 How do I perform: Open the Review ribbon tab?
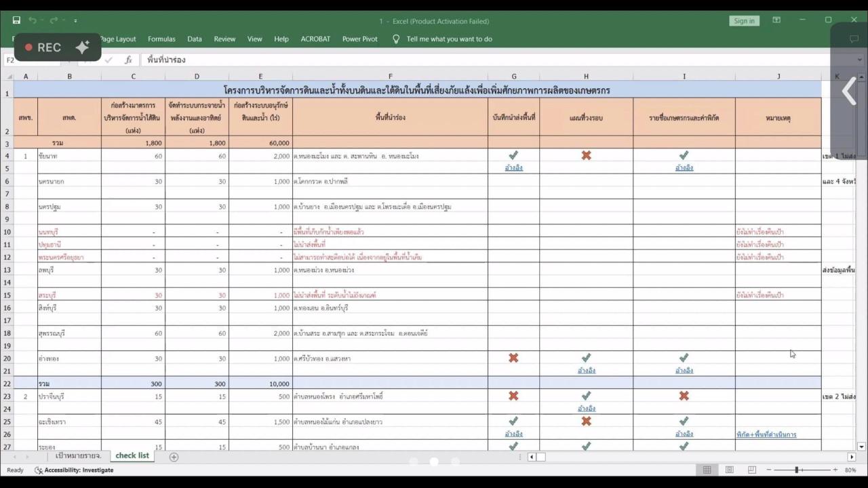pyautogui.click(x=224, y=39)
